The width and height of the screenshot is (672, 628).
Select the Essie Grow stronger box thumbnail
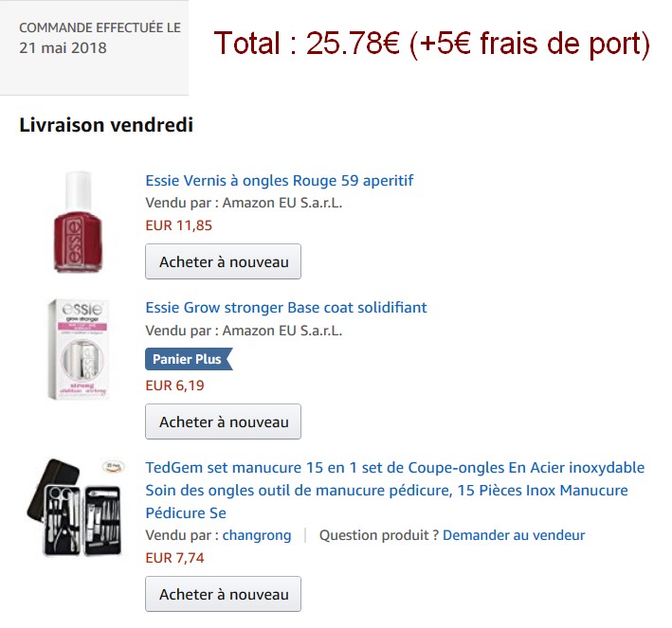click(x=79, y=350)
